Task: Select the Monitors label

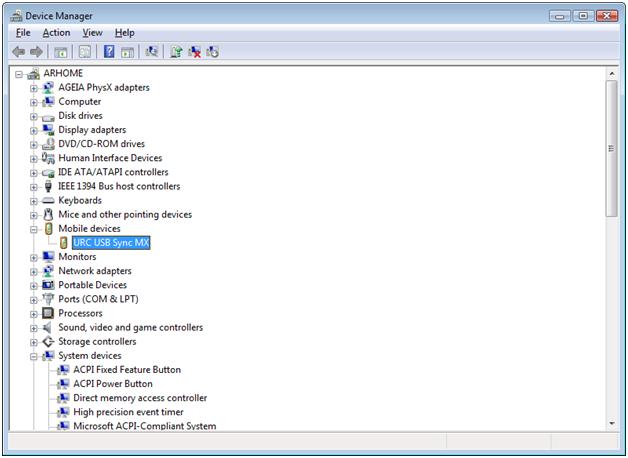Action: [77, 257]
